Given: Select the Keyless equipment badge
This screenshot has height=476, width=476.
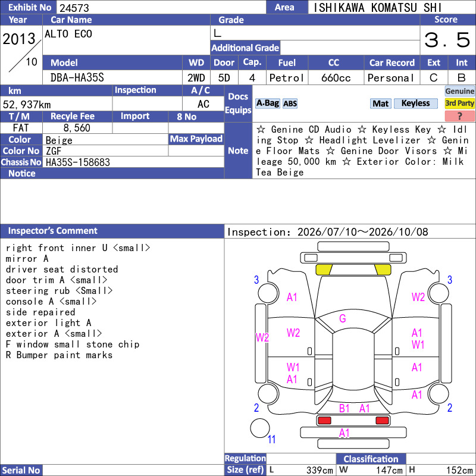Looking at the screenshot, I should (415, 104).
